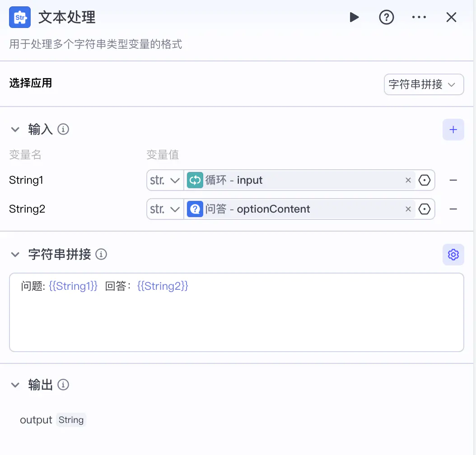Clear the 循环 - input value
Screen dimensions: 476x455
(408, 180)
